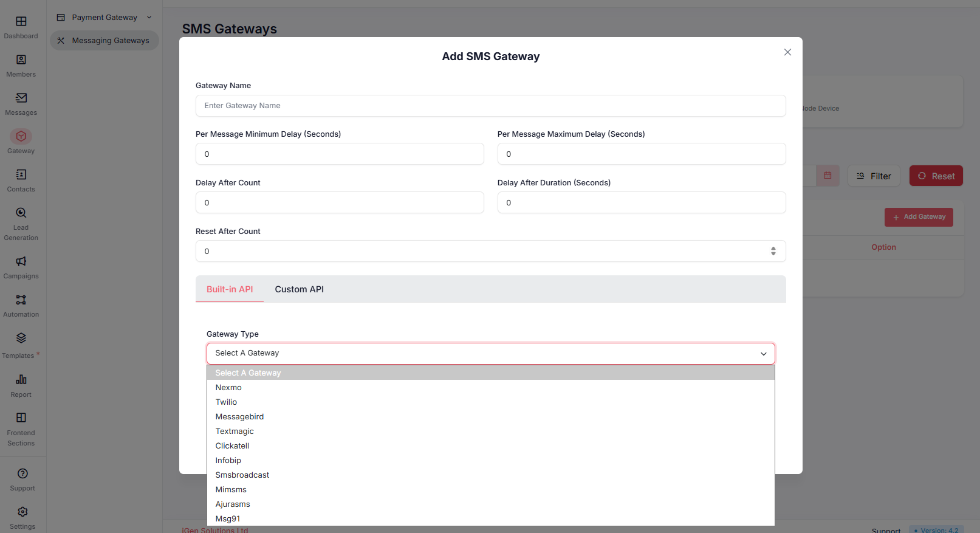Image resolution: width=980 pixels, height=533 pixels.
Task: Open the Report chart icon
Action: pyautogui.click(x=21, y=380)
